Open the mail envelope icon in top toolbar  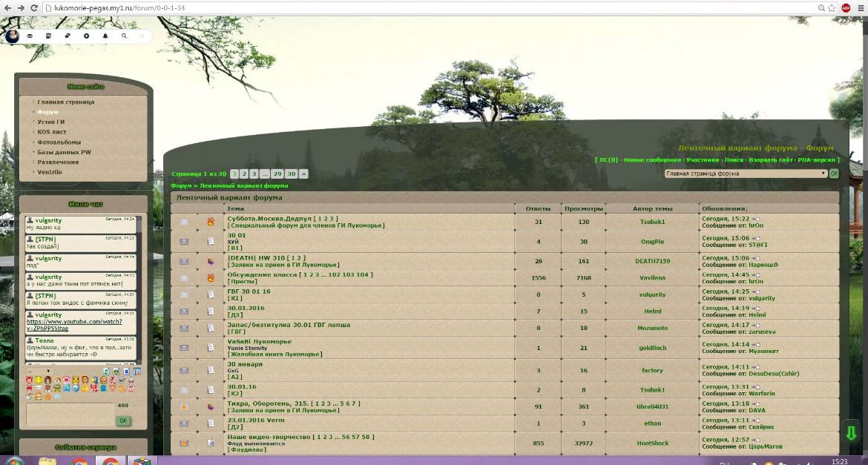click(x=30, y=36)
